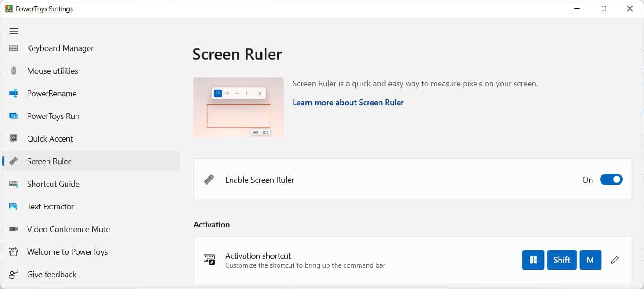The width and height of the screenshot is (644, 289).
Task: Maximize the PowerToys Settings window
Action: (x=603, y=9)
